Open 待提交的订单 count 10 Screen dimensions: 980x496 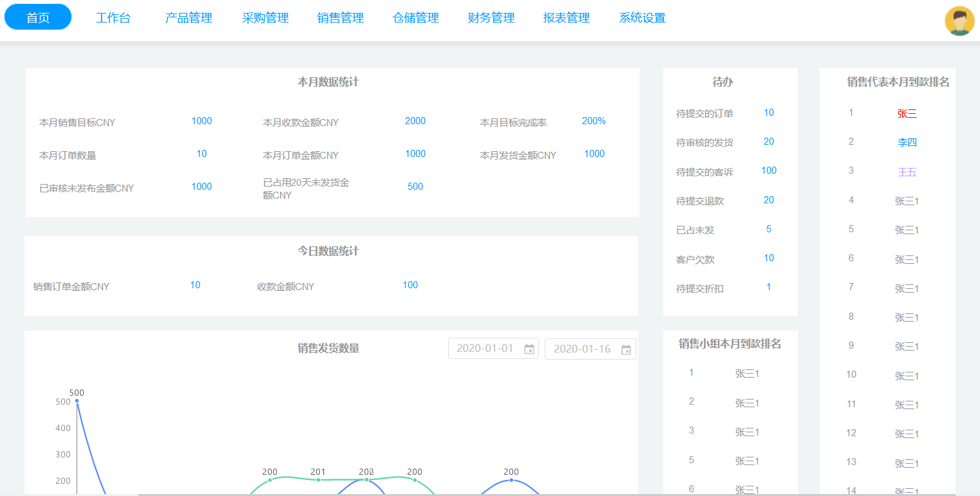[769, 113]
